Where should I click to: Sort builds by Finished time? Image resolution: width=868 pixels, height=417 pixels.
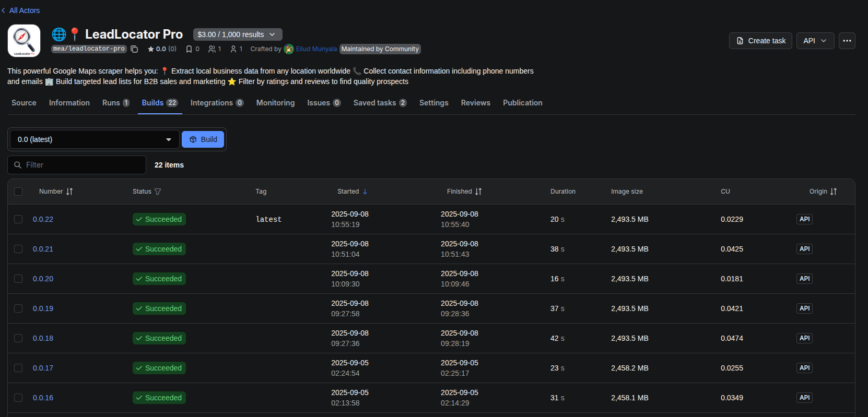tap(478, 192)
